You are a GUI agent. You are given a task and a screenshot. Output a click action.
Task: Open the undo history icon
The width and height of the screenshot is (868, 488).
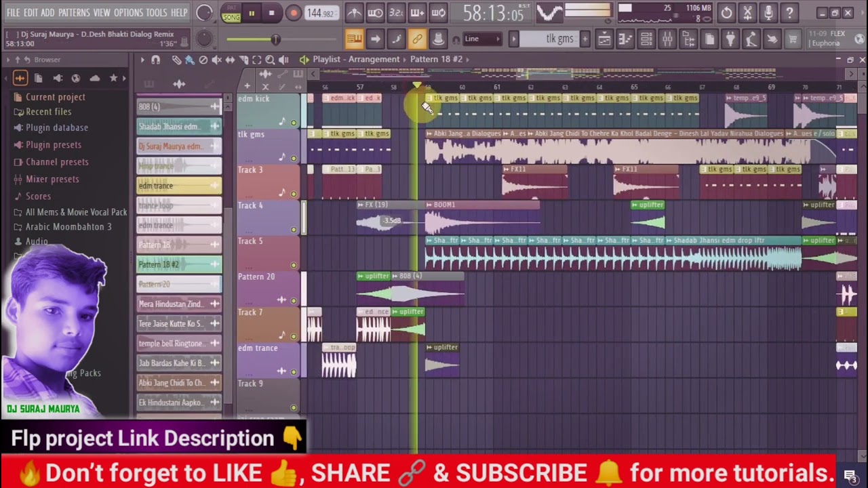(x=726, y=13)
